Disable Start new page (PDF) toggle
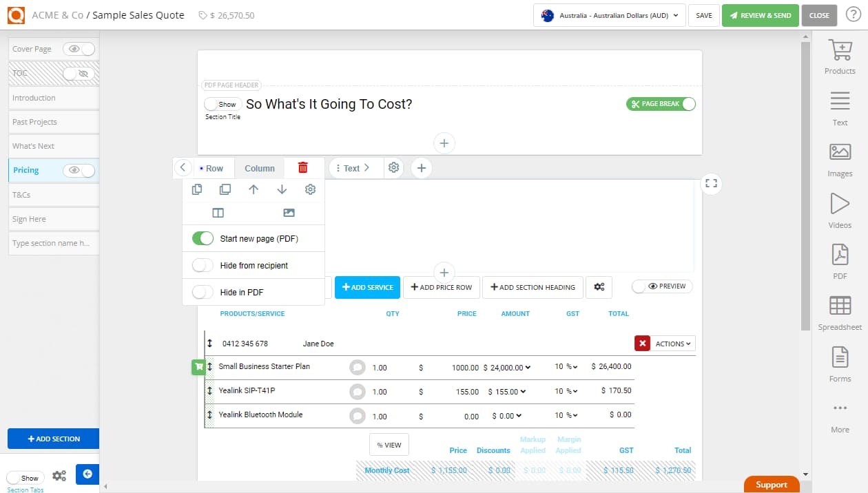 tap(203, 238)
